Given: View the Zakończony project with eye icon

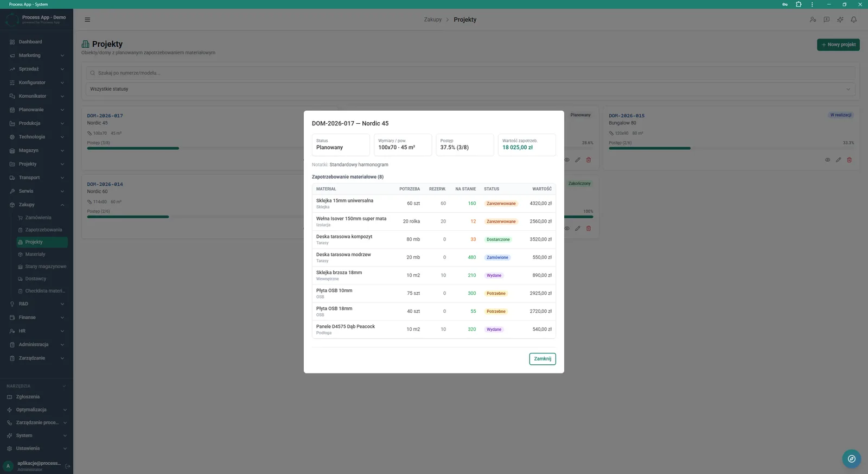Looking at the screenshot, I should click(567, 228).
